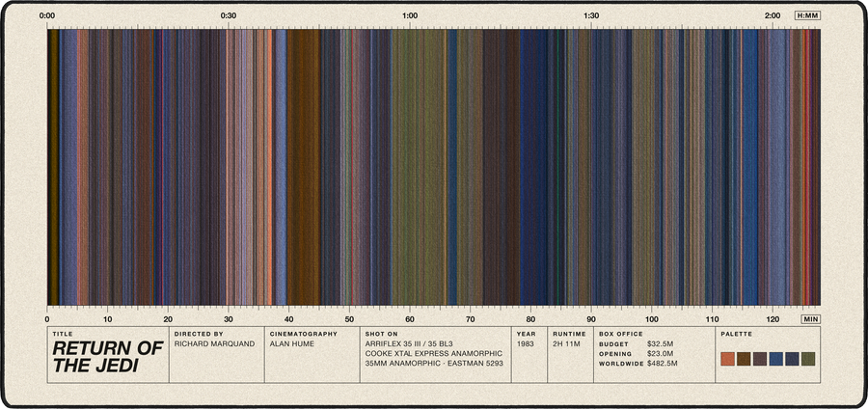Image resolution: width=868 pixels, height=409 pixels.
Task: Click the 'WORLDWIDE' label
Action: 621,364
